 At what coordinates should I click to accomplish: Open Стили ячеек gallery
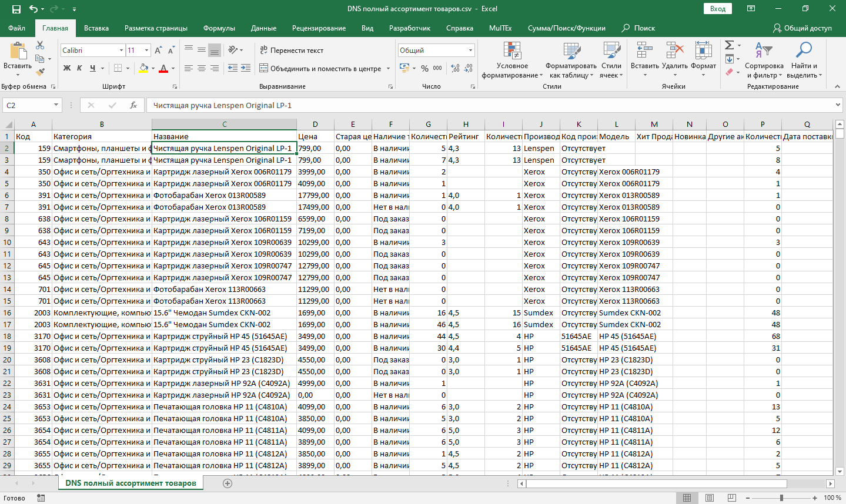click(x=611, y=60)
